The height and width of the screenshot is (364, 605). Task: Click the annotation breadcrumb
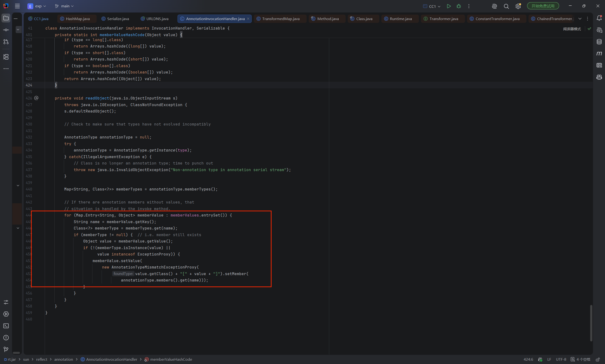tap(64, 359)
